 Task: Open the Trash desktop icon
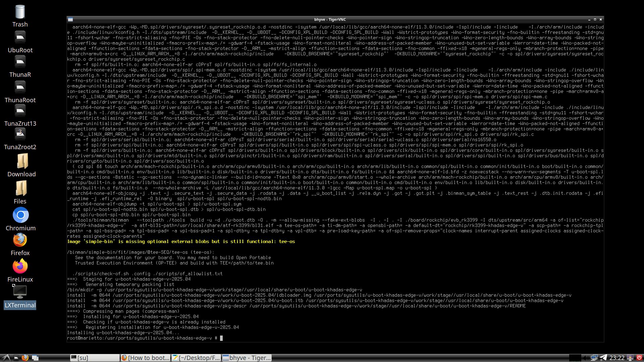20,12
